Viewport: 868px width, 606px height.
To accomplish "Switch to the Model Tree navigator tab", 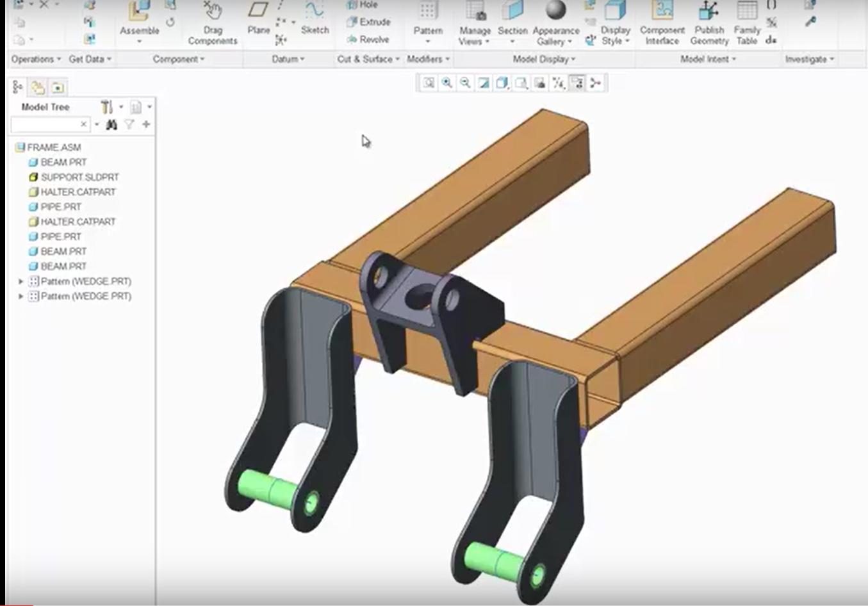I will 18,87.
